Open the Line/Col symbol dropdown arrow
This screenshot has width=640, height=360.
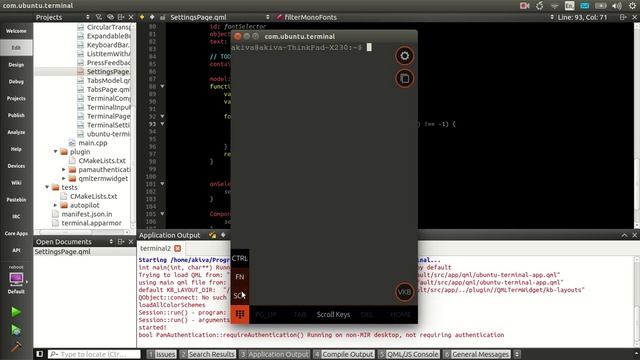click(x=552, y=17)
